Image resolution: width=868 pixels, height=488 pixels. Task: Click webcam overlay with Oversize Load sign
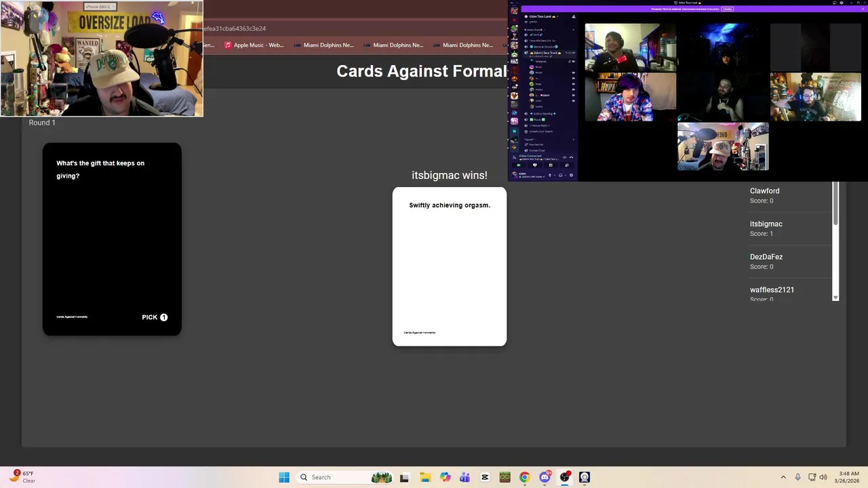(102, 58)
